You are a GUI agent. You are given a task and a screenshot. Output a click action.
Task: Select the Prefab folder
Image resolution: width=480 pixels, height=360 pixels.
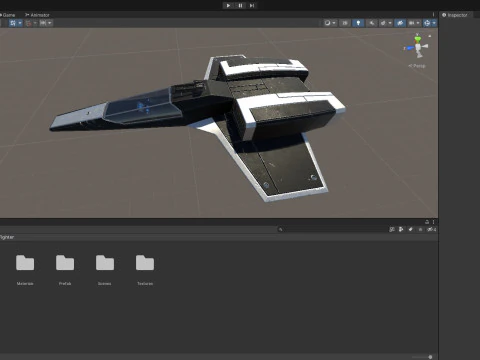pyautogui.click(x=65, y=263)
